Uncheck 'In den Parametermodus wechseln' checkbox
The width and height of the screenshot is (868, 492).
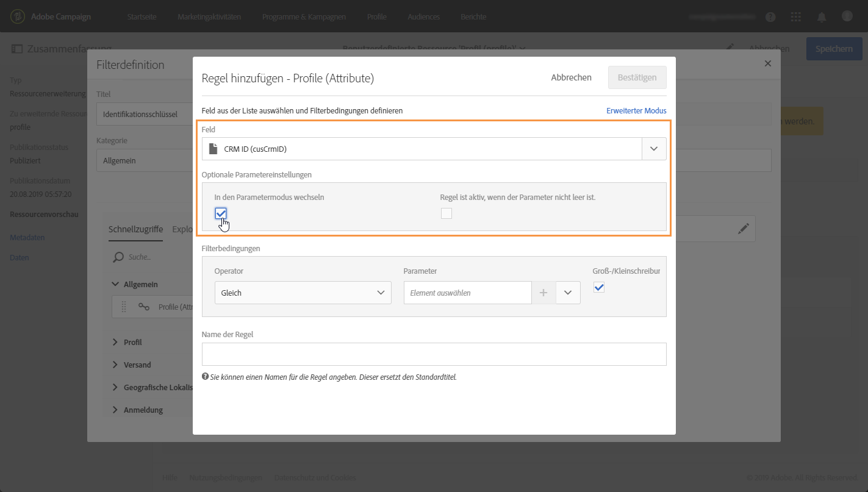(221, 213)
